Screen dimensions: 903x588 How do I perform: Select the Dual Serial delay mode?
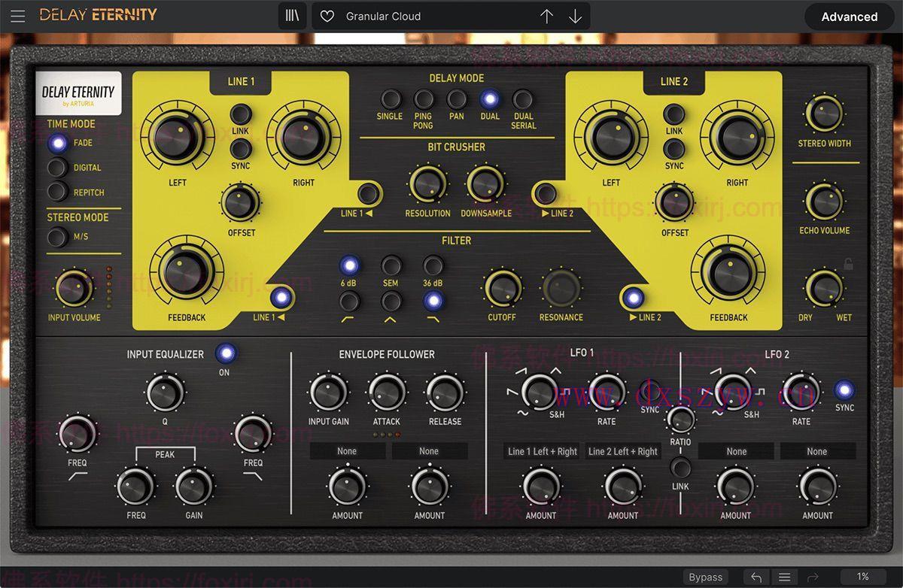(x=523, y=99)
